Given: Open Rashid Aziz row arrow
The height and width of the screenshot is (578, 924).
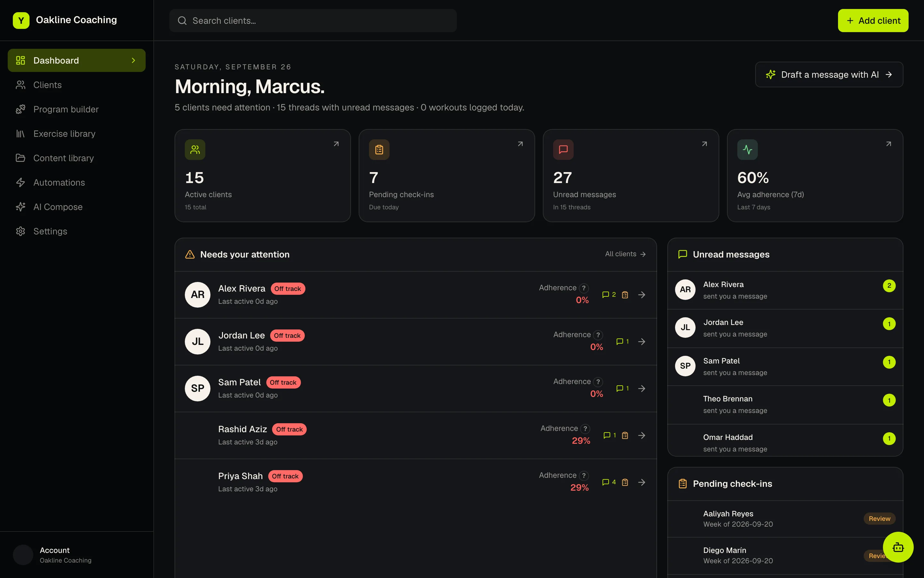Looking at the screenshot, I should pyautogui.click(x=642, y=435).
